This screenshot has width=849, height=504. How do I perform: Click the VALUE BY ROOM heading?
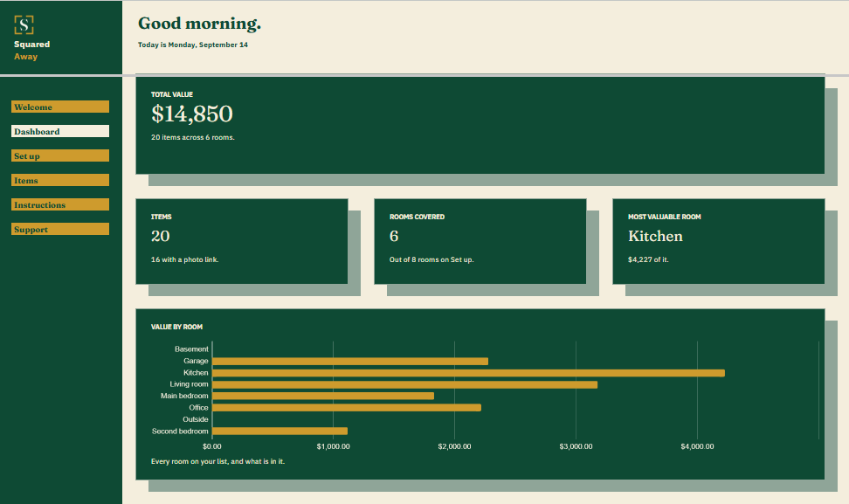pos(176,327)
